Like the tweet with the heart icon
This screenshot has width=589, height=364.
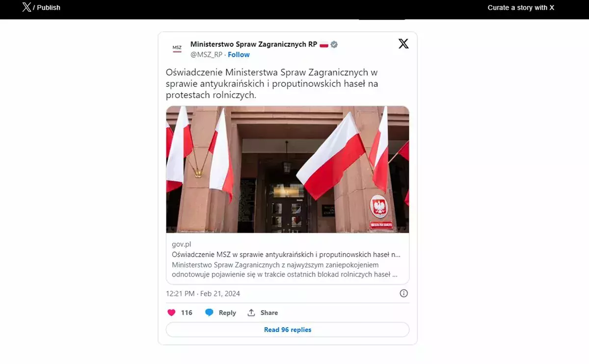click(x=171, y=312)
